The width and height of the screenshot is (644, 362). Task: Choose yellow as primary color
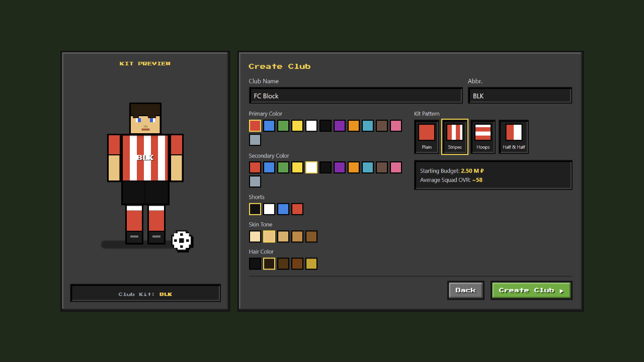click(297, 126)
